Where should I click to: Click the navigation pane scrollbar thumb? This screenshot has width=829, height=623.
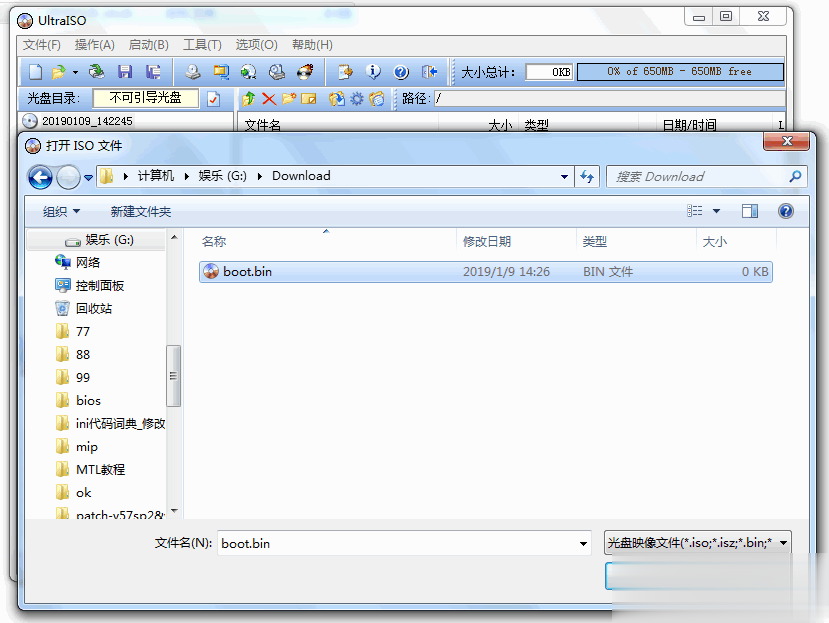tap(173, 376)
